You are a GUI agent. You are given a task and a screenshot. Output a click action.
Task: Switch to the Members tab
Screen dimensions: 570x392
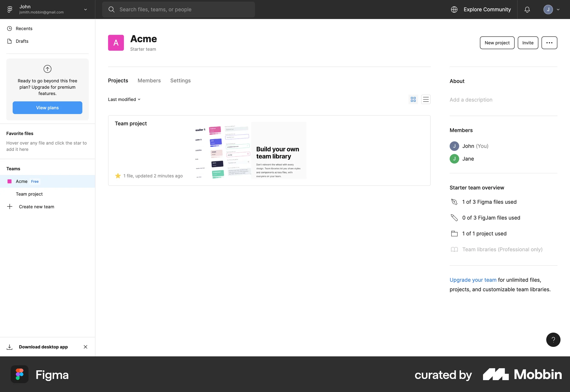149,80
